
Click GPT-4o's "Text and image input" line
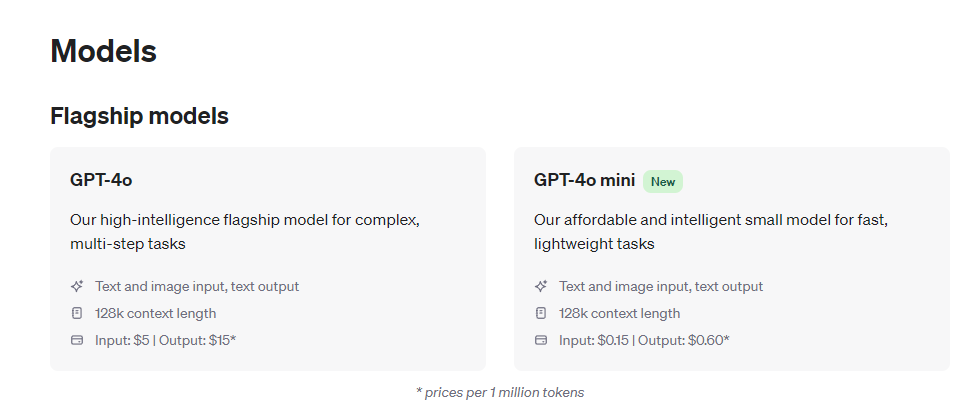click(x=197, y=286)
